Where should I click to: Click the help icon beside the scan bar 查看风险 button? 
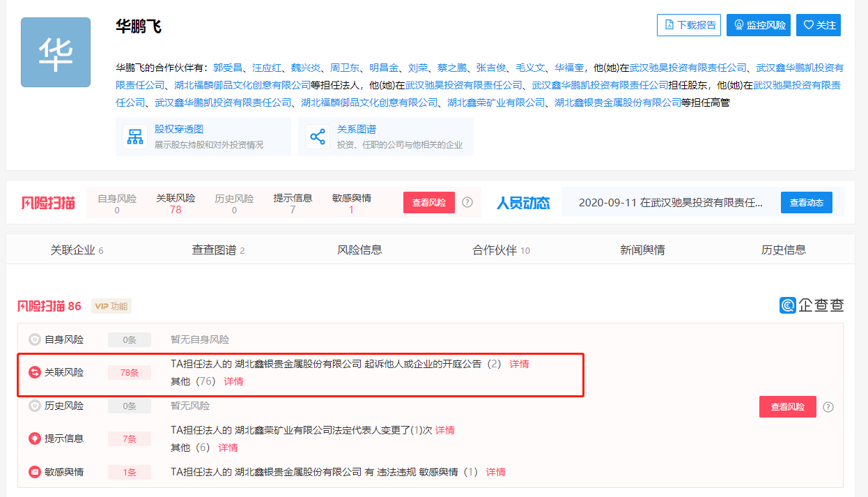(467, 203)
